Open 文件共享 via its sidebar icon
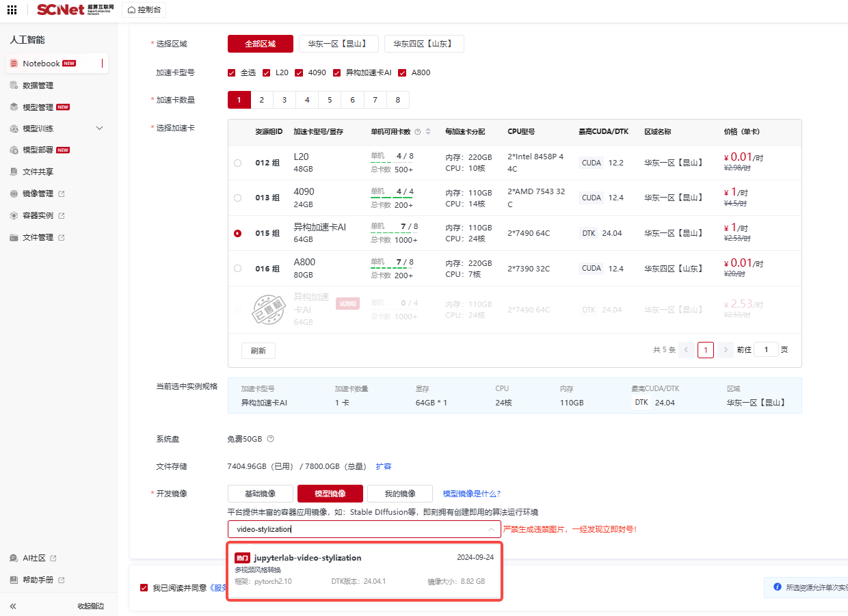Viewport: 848px width, 616px height. (14, 172)
